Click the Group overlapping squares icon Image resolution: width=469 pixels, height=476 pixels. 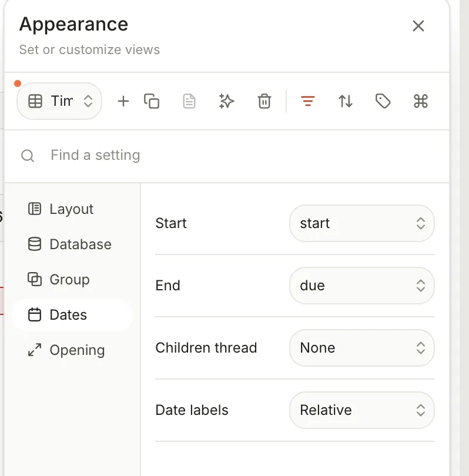35,279
